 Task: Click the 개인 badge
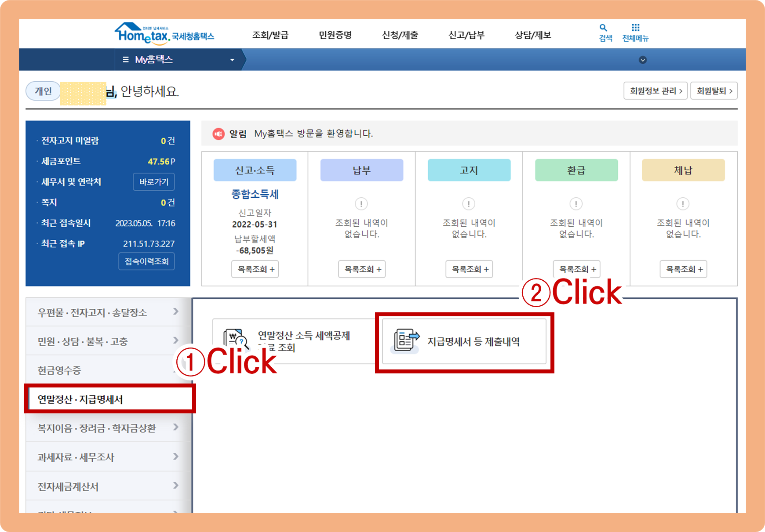point(43,91)
